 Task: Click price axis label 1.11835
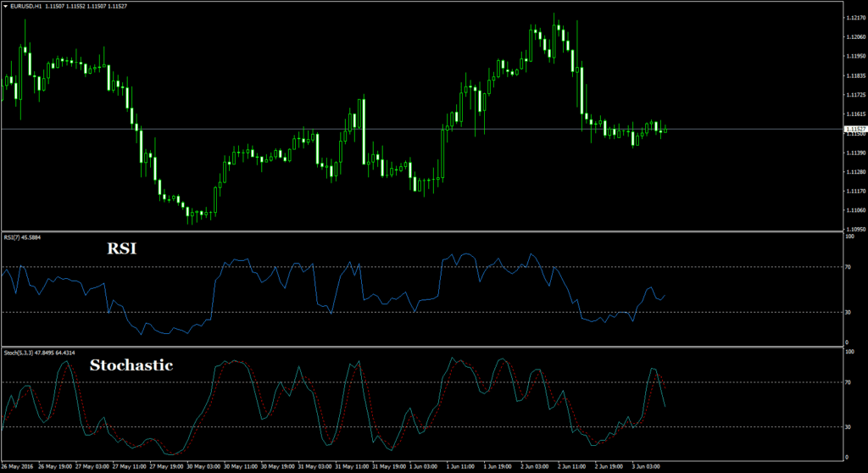pyautogui.click(x=856, y=75)
